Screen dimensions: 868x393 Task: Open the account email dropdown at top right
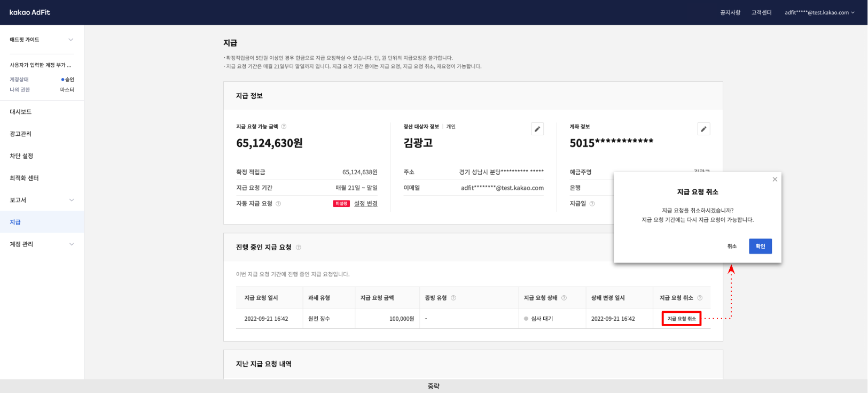click(819, 12)
